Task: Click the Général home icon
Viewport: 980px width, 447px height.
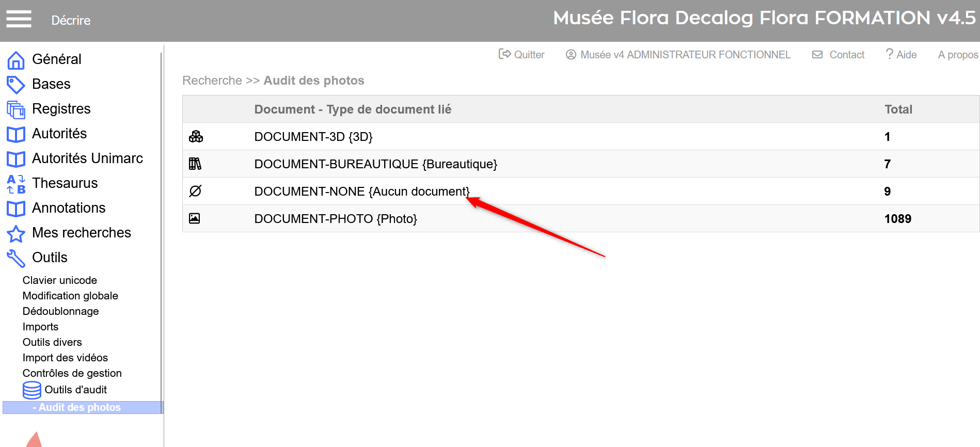Action: pyautogui.click(x=16, y=60)
